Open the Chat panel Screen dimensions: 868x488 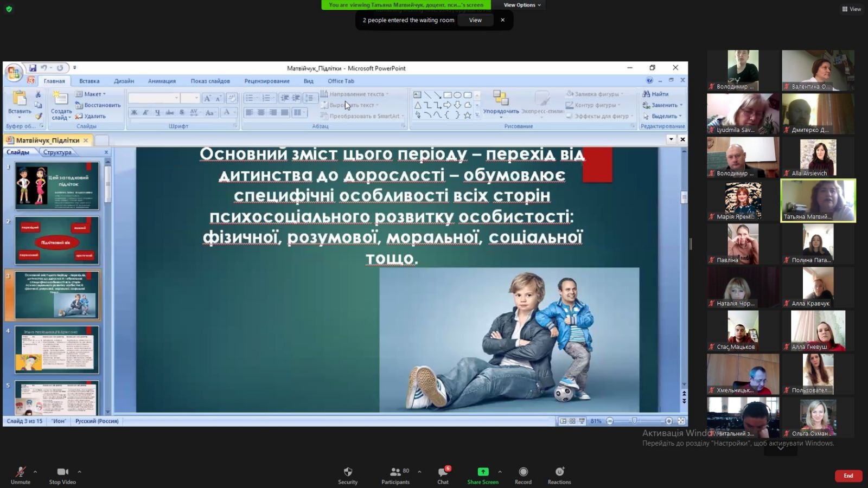click(443, 472)
